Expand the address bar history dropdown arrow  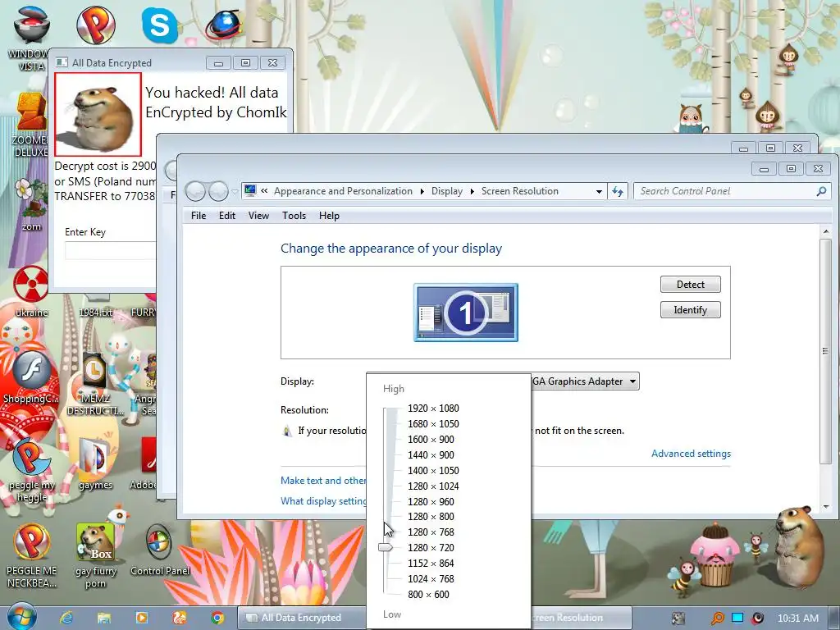coord(599,191)
